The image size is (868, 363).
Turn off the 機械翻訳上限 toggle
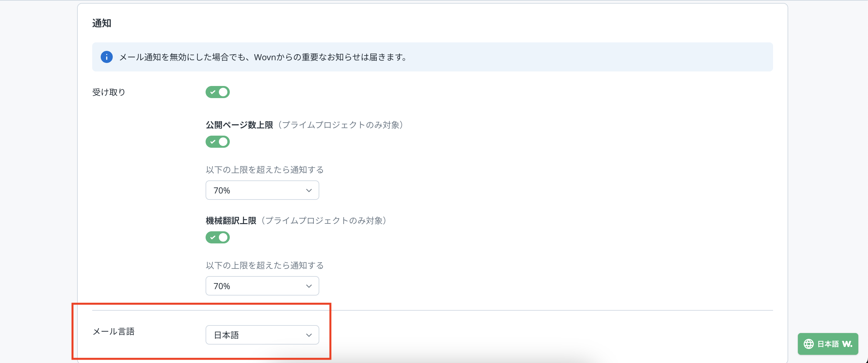click(x=218, y=237)
